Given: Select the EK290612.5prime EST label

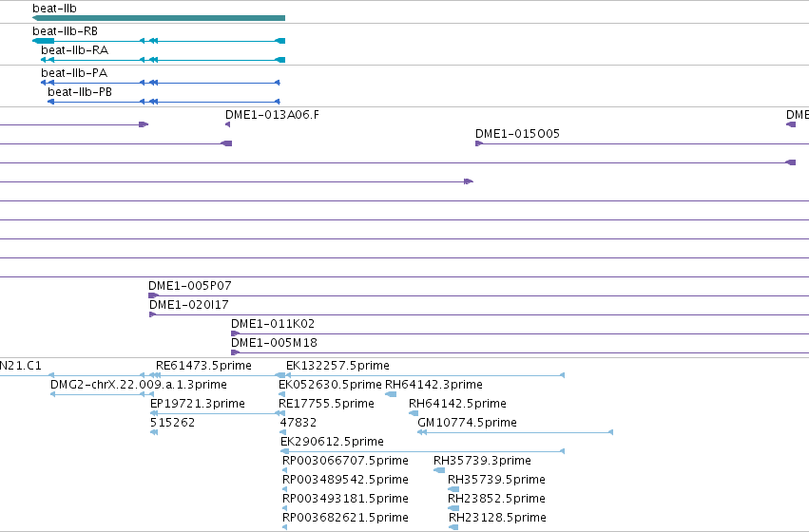Looking at the screenshot, I should click(333, 441).
